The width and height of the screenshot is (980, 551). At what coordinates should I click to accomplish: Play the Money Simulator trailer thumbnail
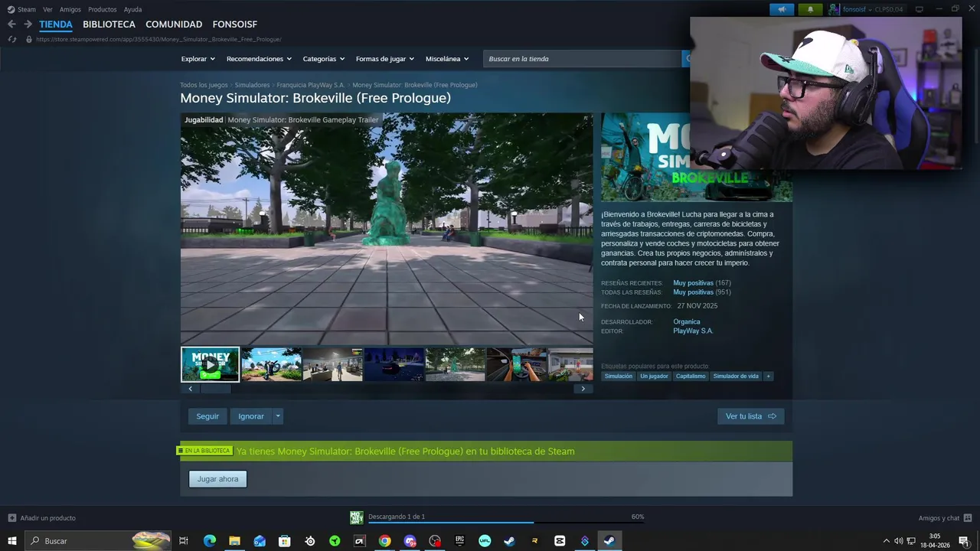tap(210, 364)
